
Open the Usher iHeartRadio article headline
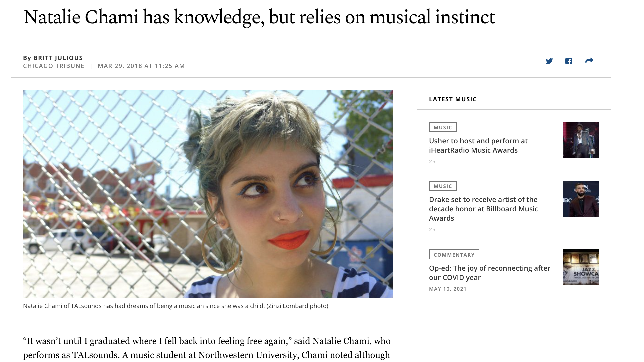478,146
